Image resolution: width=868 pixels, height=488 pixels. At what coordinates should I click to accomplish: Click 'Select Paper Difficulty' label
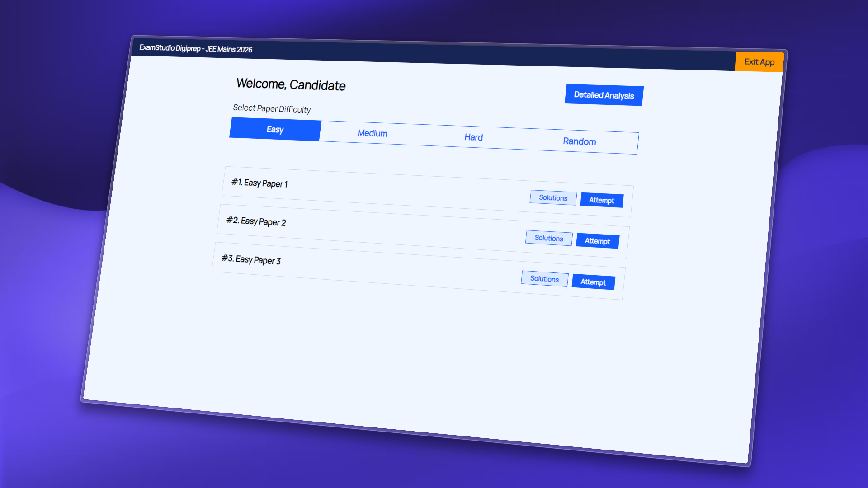(x=272, y=108)
